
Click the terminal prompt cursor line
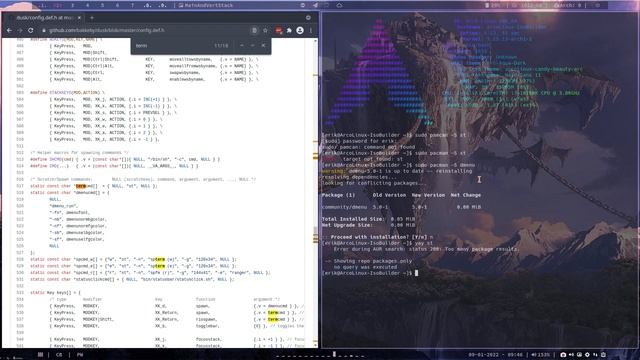click(x=370, y=273)
